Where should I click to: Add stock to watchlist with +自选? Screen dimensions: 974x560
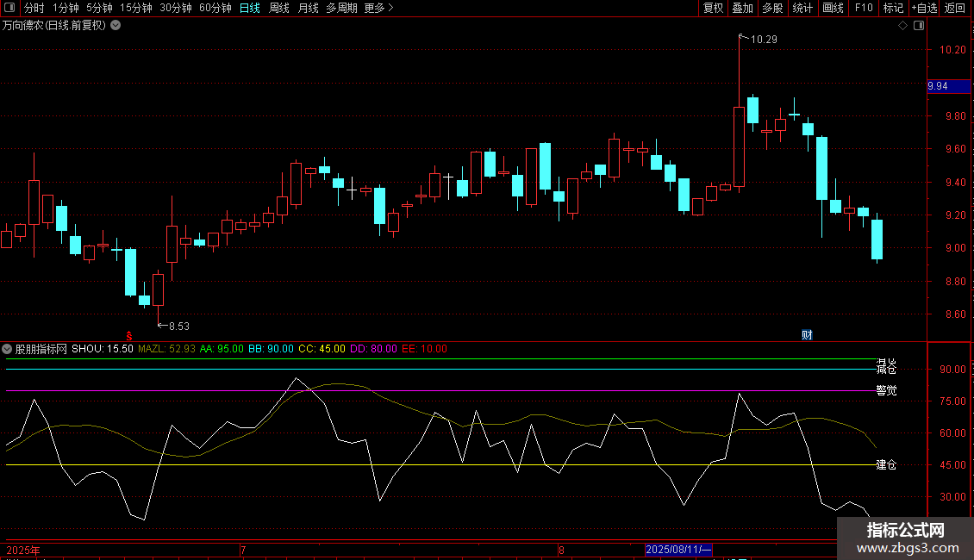[924, 8]
